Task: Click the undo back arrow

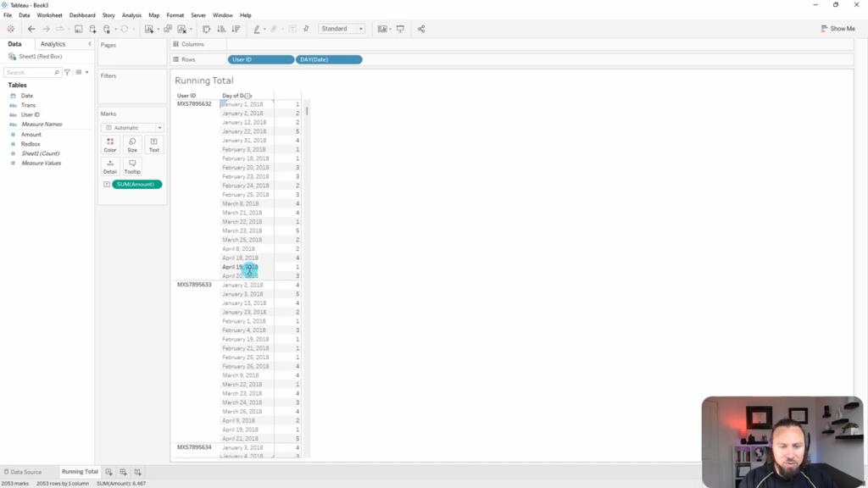Action: 31,29
